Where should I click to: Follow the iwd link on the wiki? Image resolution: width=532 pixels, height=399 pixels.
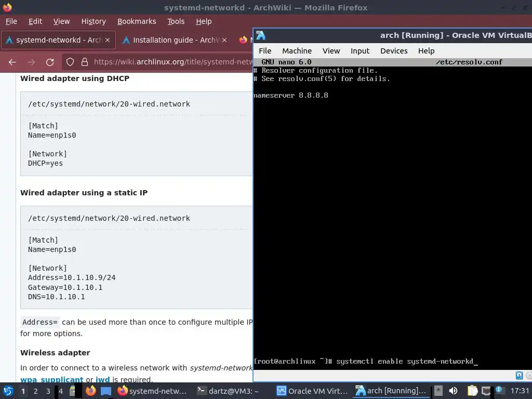(x=102, y=379)
